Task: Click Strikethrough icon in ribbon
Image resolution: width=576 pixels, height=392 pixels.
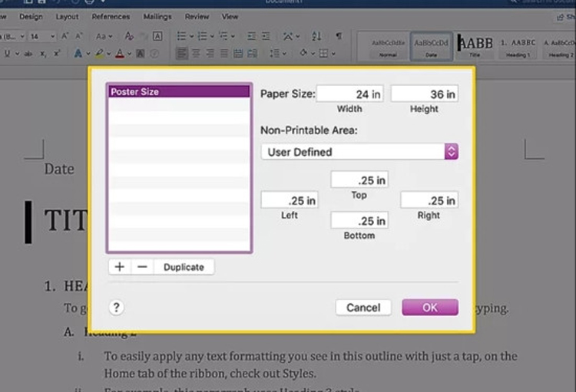Action: tap(28, 54)
